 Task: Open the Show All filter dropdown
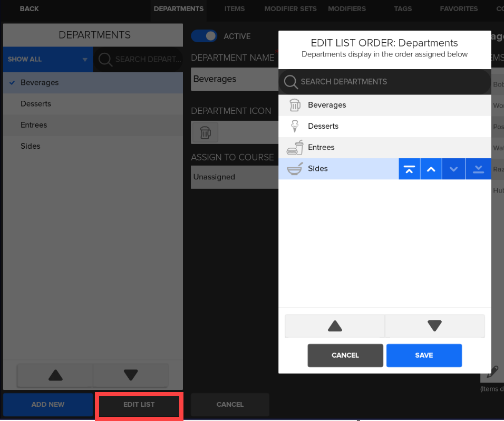47,60
